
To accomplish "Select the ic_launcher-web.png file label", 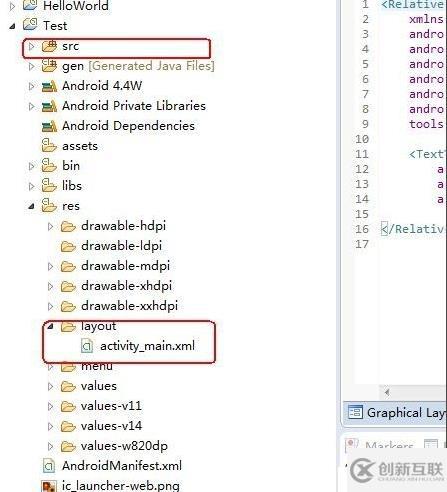I will (121, 486).
